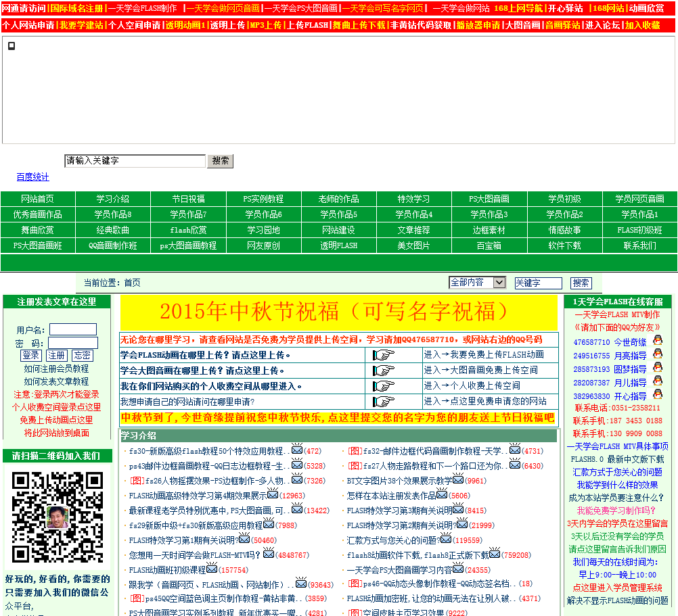Click QQ penguin icon next to 圆梦指导
678x616 pixels.
pyautogui.click(x=658, y=367)
